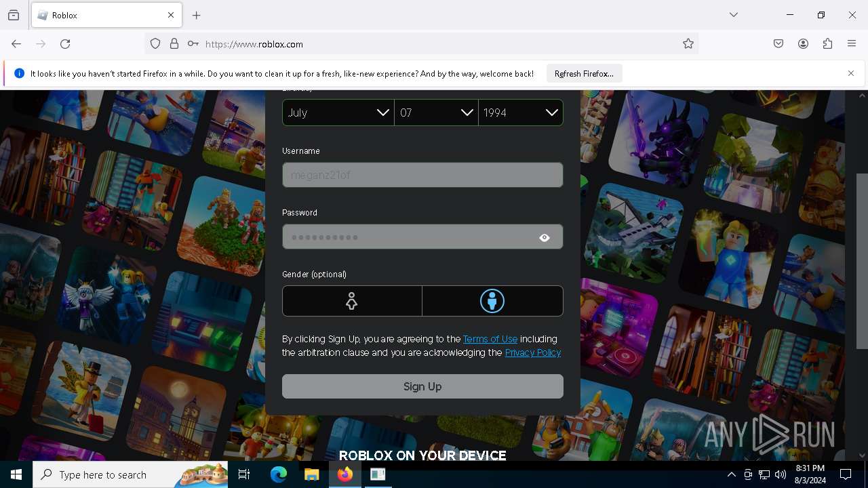The width and height of the screenshot is (868, 488).
Task: Open the birthday year dropdown 1994
Action: coord(521,113)
